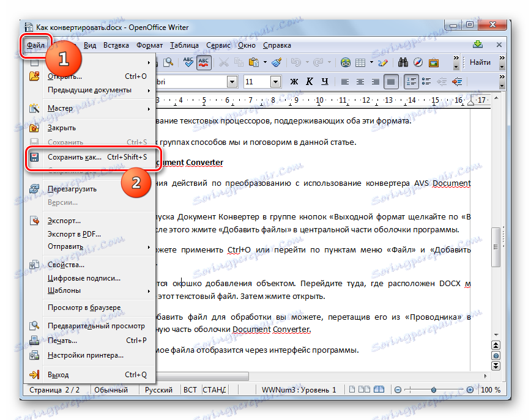Image resolution: width=531 pixels, height=420 pixels.
Task: Open the Navigator compass icon
Action: 418,62
